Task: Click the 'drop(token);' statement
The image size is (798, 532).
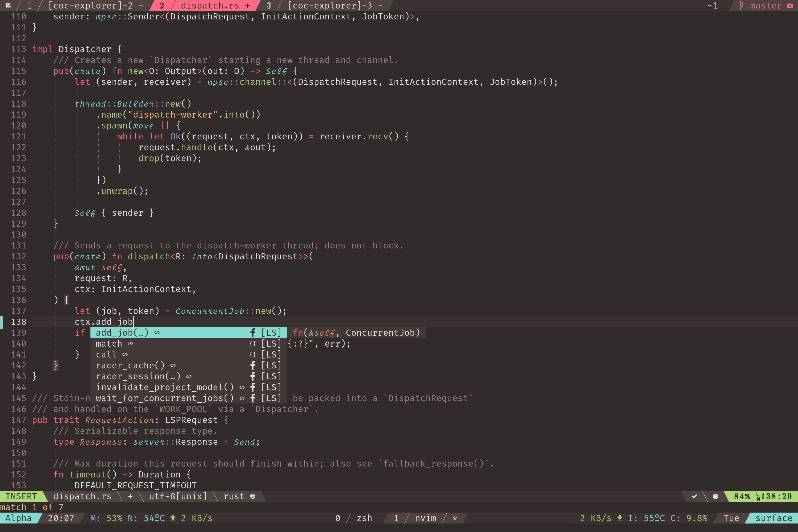Action: tap(170, 158)
